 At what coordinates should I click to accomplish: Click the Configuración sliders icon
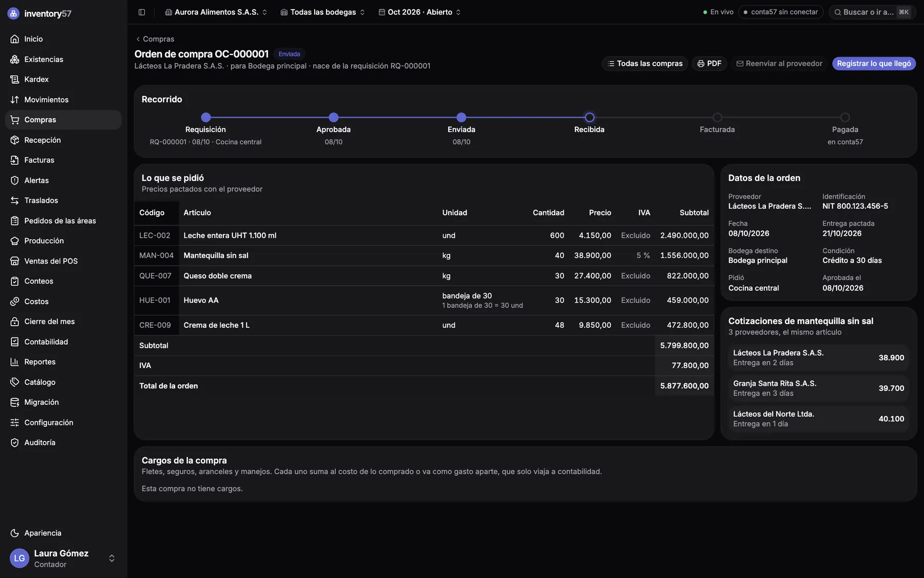14,422
